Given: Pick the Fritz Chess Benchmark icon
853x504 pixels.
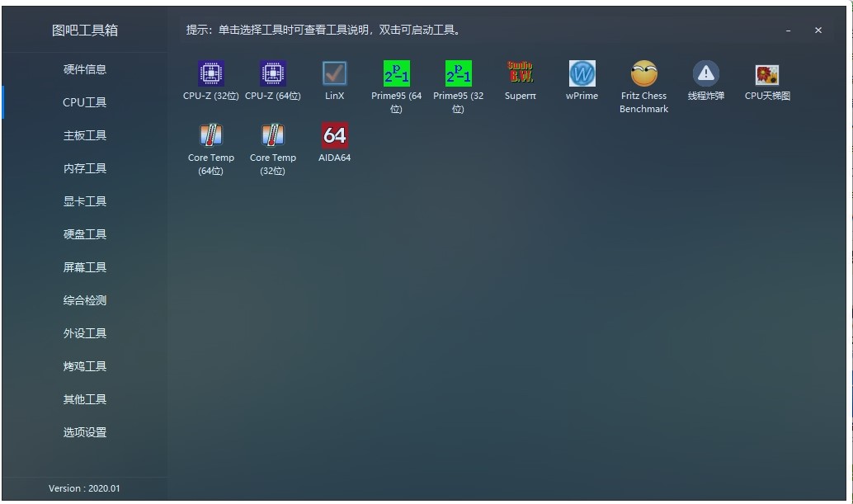Looking at the screenshot, I should [x=644, y=73].
